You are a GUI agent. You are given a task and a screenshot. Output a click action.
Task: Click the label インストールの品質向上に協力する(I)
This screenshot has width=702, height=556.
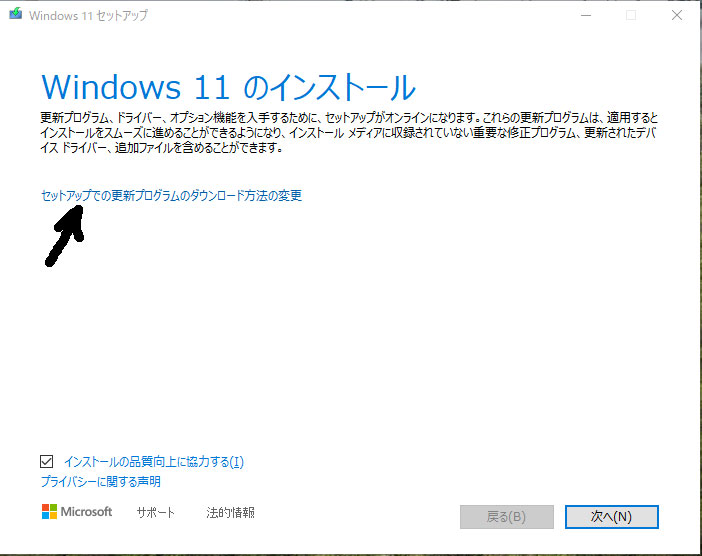(154, 462)
